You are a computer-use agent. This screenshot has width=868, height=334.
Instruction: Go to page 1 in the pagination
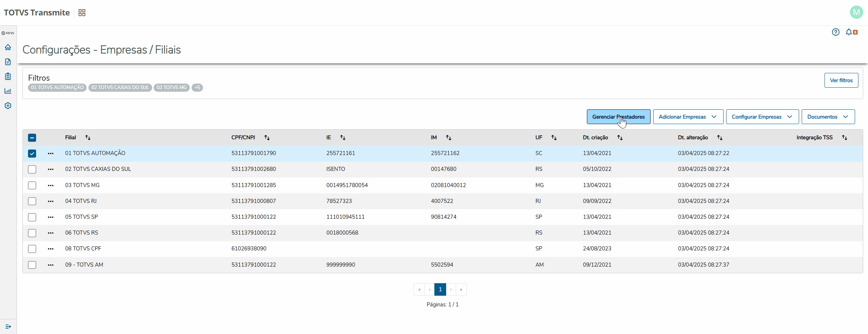(x=440, y=289)
